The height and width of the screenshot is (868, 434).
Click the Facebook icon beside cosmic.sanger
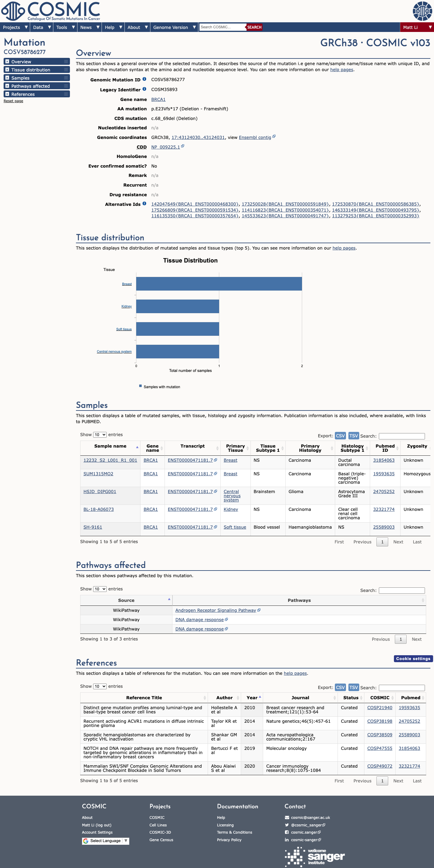pos(287,832)
